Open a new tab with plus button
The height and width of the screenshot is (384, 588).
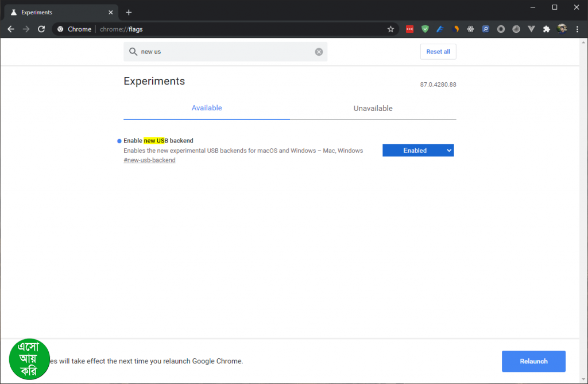(129, 12)
